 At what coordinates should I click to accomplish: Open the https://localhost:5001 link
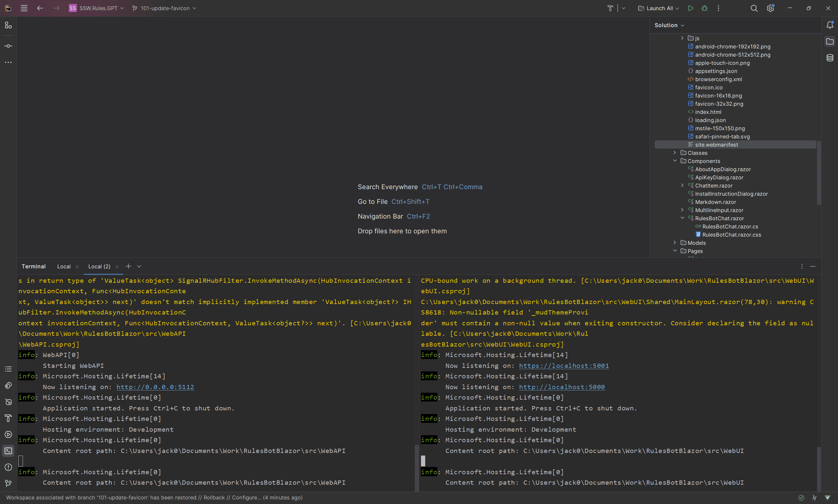point(564,366)
